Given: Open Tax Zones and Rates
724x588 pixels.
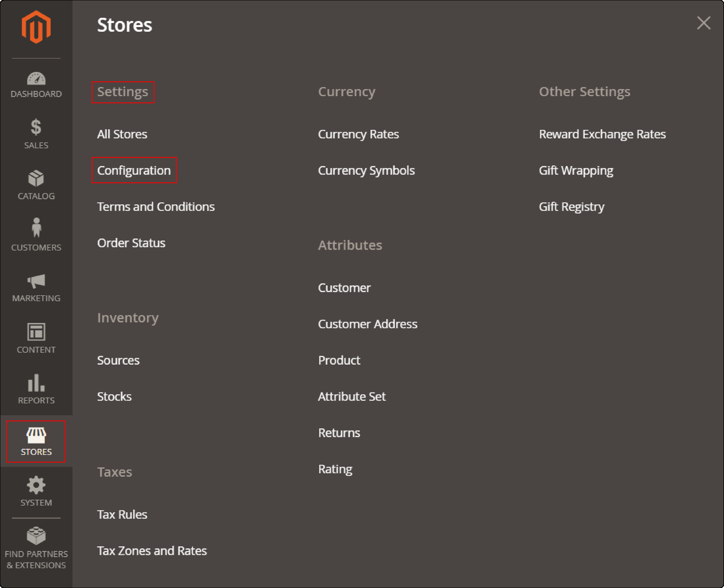Looking at the screenshot, I should pos(152,551).
